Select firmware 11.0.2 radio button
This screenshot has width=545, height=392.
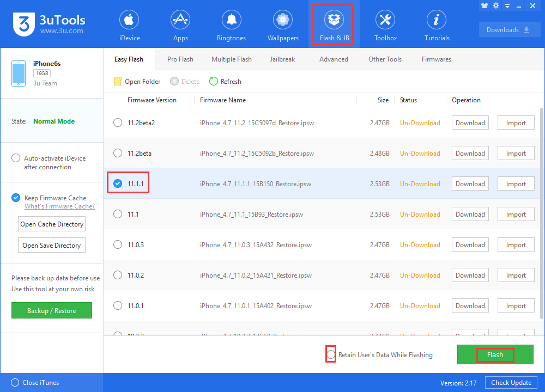118,275
